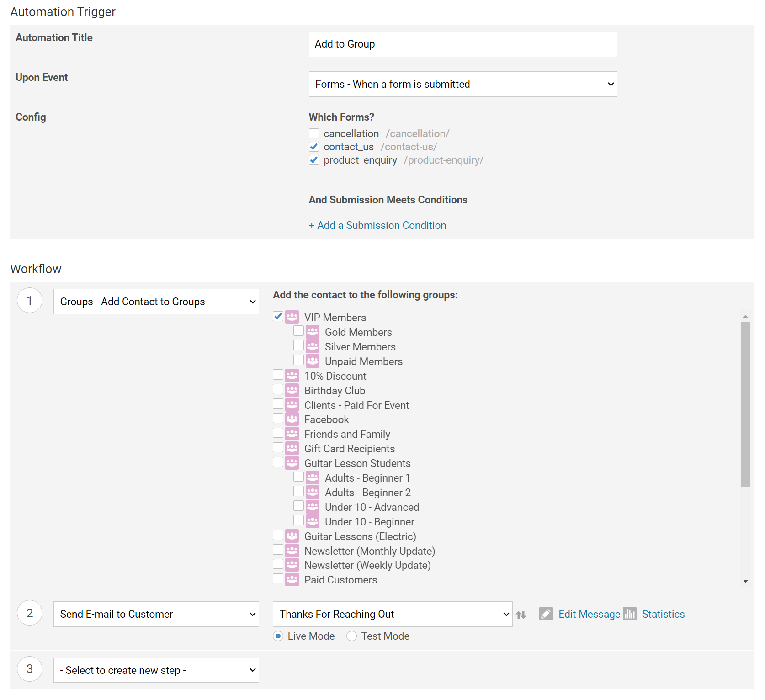
Task: Click the bar chart Statistics icon
Action: 630,614
